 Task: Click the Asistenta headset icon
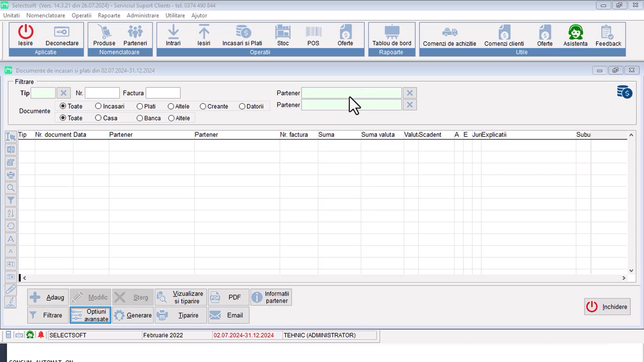(x=575, y=35)
